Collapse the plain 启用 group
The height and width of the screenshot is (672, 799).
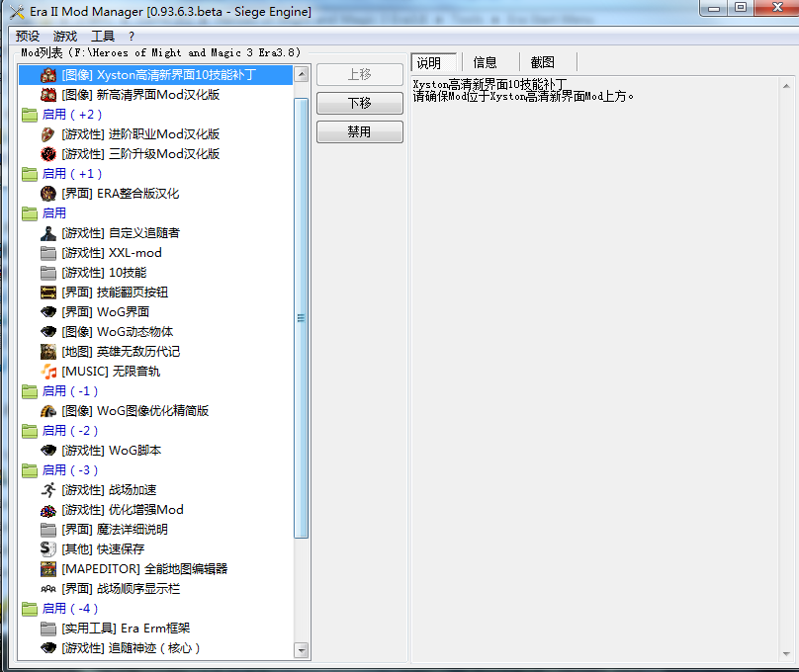30,213
